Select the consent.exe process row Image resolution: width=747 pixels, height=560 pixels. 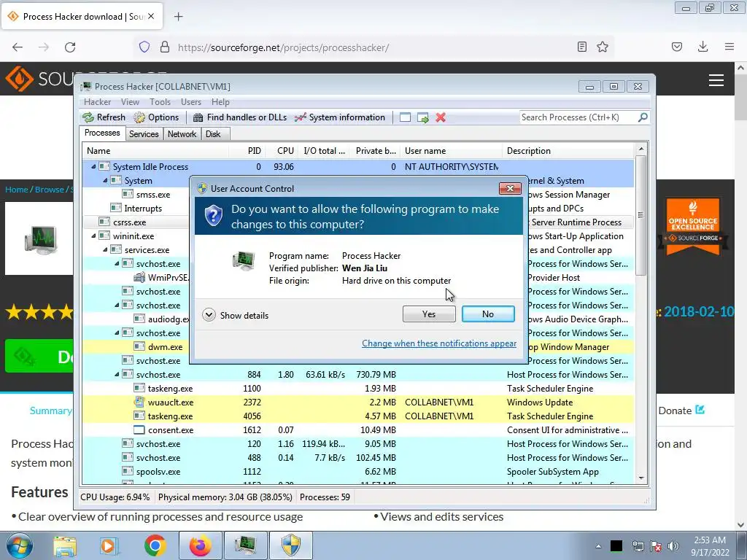357,430
